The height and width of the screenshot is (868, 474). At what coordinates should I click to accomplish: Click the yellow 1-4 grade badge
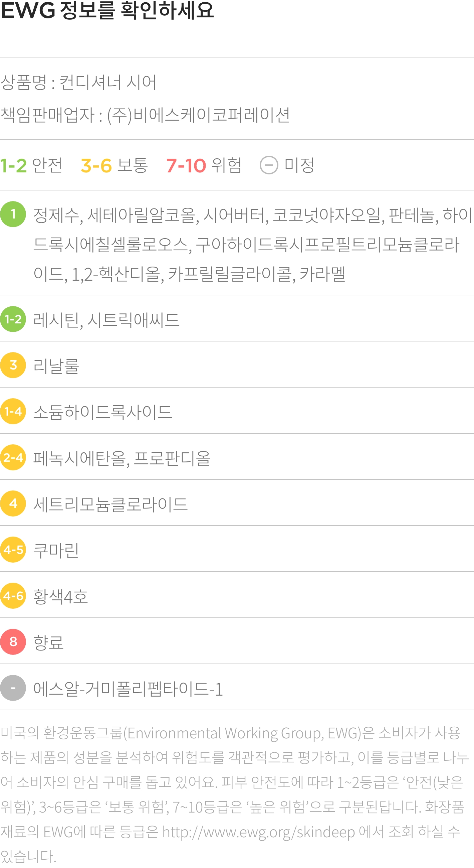(x=13, y=411)
